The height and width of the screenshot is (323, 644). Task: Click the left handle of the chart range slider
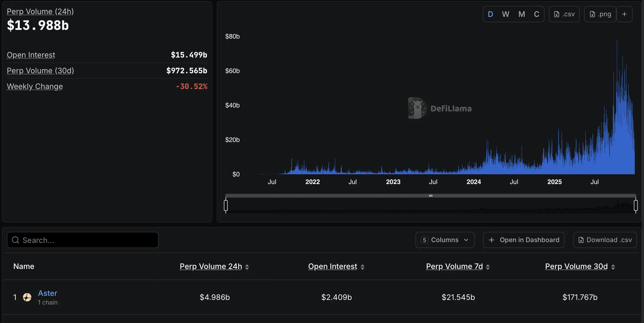click(x=226, y=205)
